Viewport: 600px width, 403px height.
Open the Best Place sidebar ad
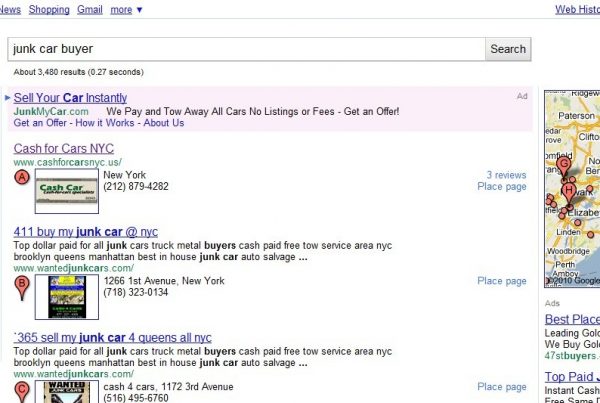click(572, 319)
